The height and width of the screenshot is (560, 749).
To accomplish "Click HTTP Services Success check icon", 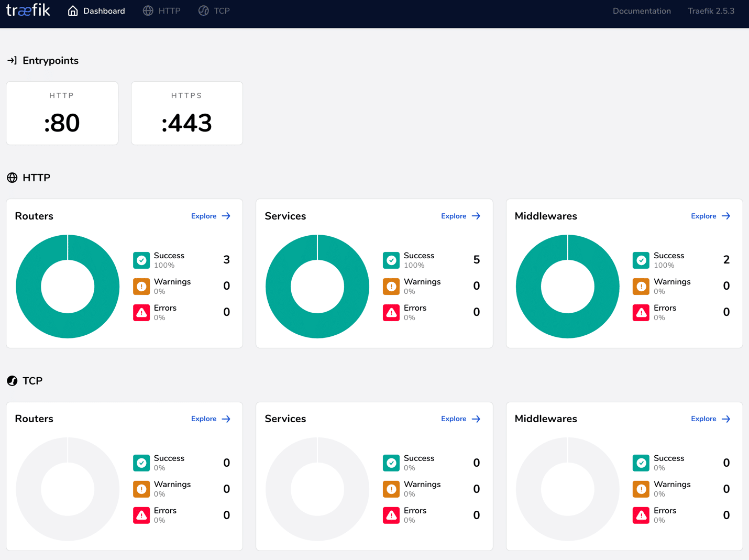I will (x=391, y=260).
